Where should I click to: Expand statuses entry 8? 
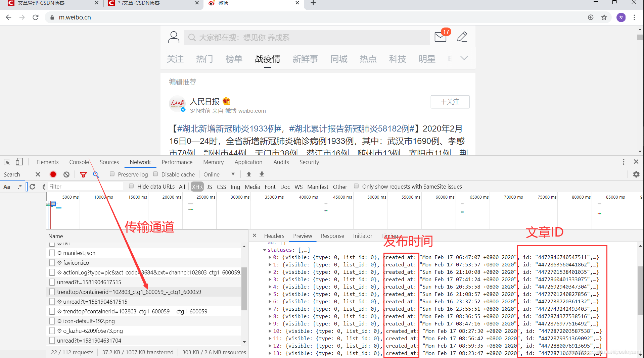(270, 316)
